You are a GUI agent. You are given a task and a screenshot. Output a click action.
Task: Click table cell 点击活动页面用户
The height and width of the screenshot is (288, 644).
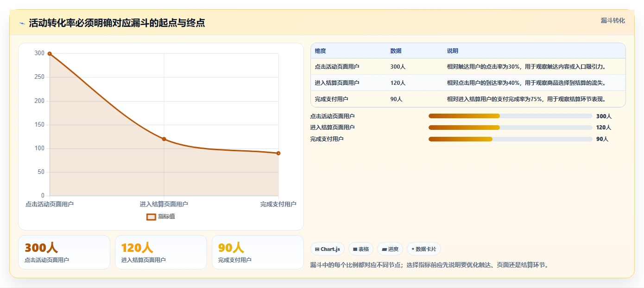coord(337,67)
